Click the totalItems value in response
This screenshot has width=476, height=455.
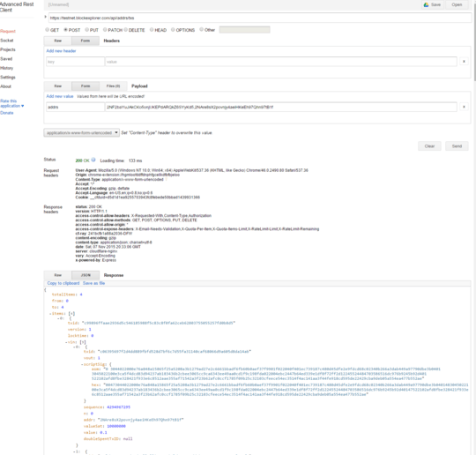click(x=81, y=295)
